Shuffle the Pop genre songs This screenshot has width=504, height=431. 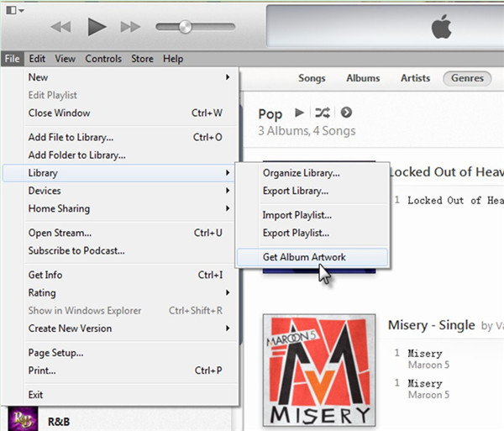[322, 113]
